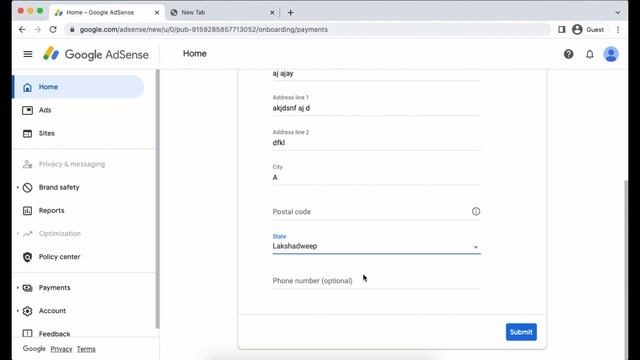Click the Account gear icon
The width and height of the screenshot is (640, 360).
coord(27,311)
